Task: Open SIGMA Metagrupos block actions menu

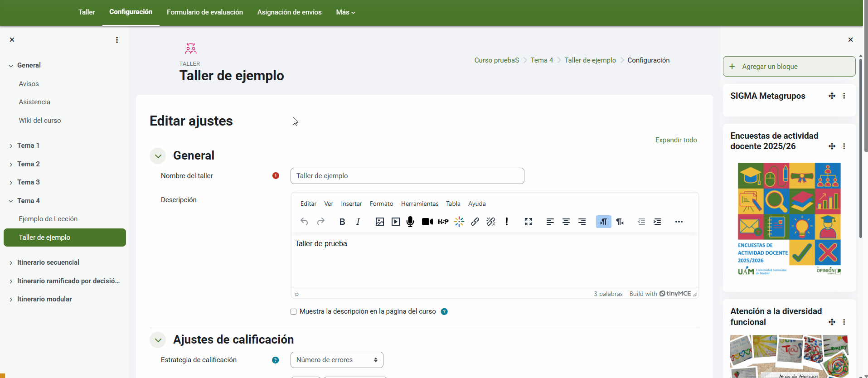Action: pyautogui.click(x=844, y=96)
